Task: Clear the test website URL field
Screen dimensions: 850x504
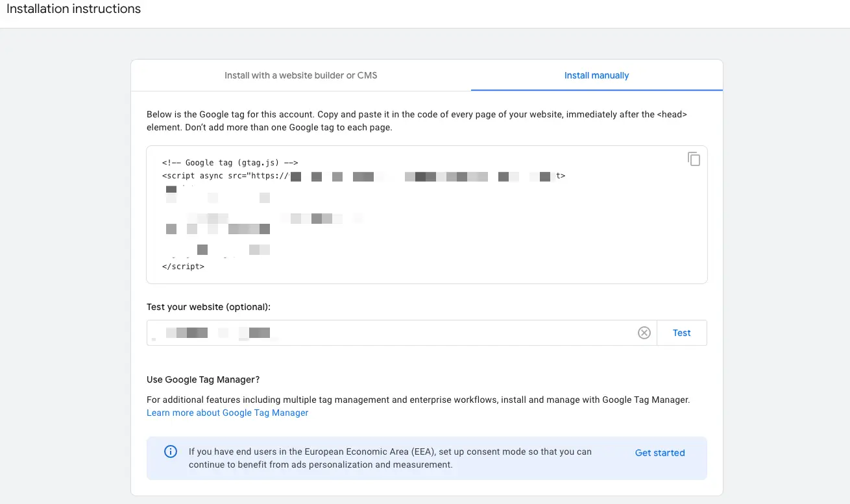Action: pyautogui.click(x=644, y=333)
